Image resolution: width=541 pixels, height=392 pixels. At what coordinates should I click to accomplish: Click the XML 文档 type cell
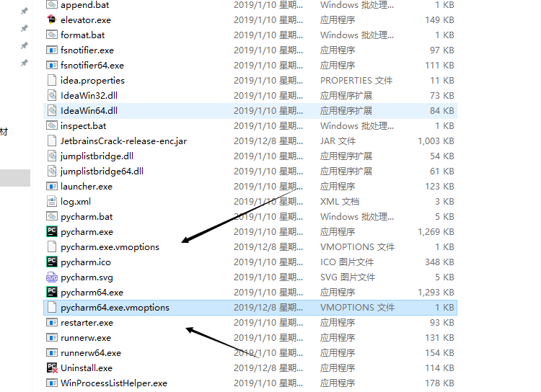coord(340,201)
